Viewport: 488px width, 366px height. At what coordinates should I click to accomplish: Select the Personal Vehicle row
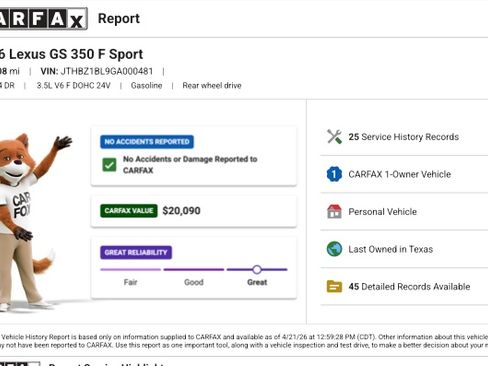coord(404,211)
